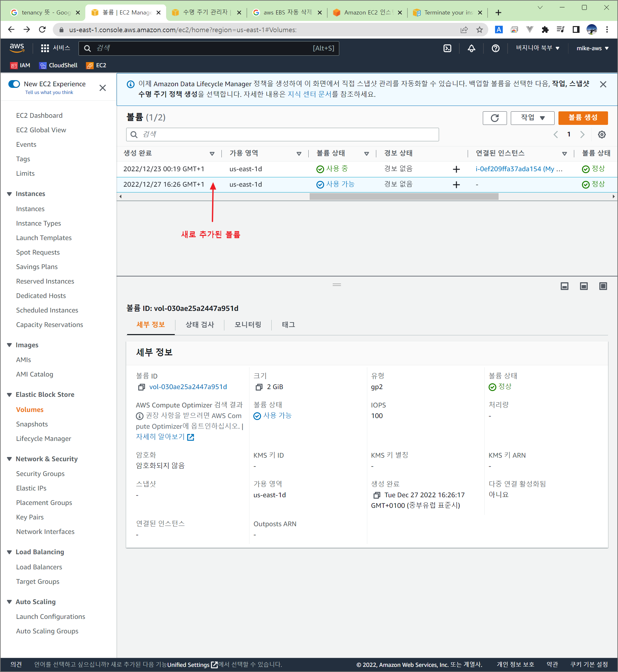Open table preferences gear icon
The width and height of the screenshot is (618, 672).
click(602, 135)
